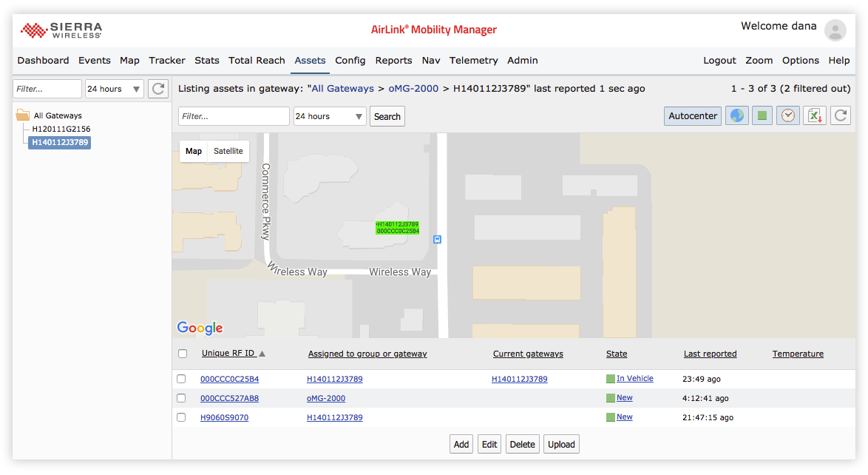The height and width of the screenshot is (475, 868).
Task: Refresh the gateway tree in left sidebar
Action: (x=158, y=89)
